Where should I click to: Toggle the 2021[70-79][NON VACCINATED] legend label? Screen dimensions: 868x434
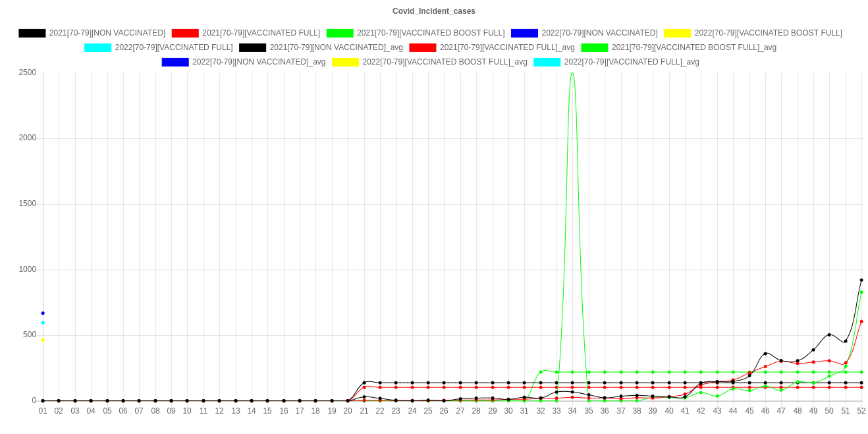(x=107, y=33)
